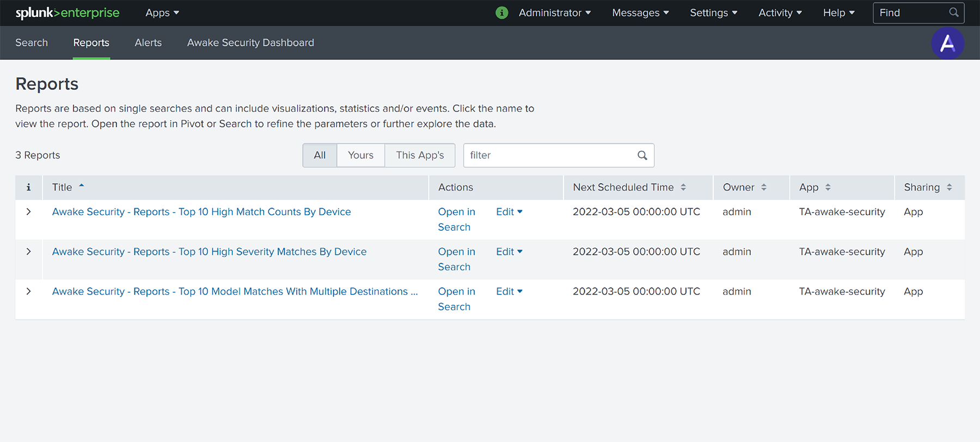Expand the High Severity Matches report row
Viewport: 980px width, 442px height.
pos(28,251)
